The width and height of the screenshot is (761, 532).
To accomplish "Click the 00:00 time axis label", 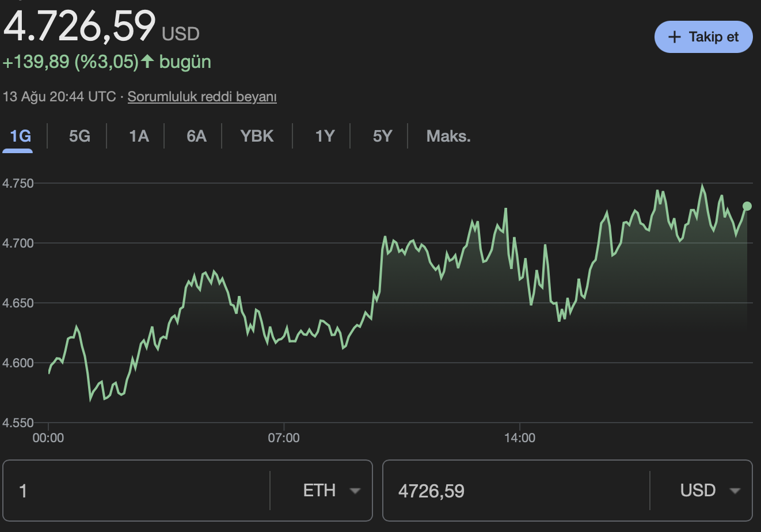I will pos(48,438).
